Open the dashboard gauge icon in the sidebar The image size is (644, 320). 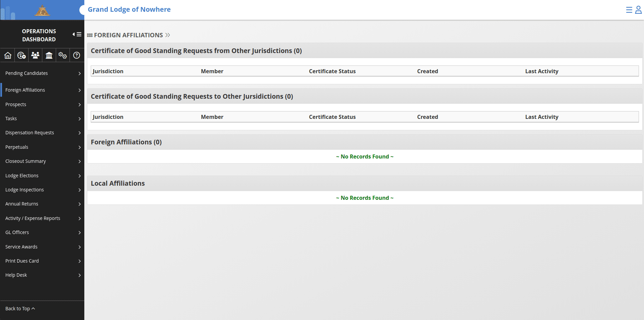pos(22,55)
